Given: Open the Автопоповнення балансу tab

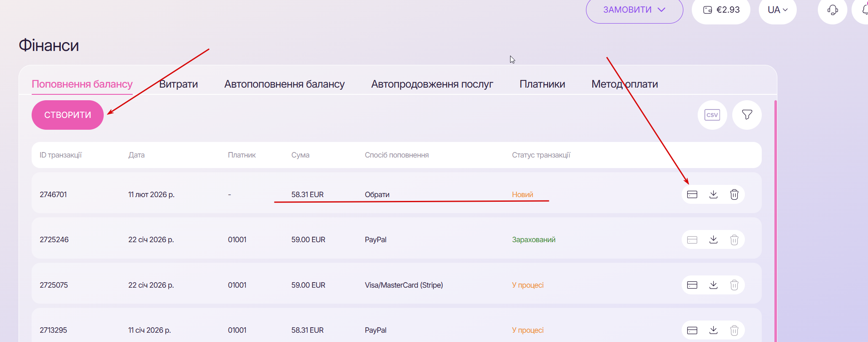Looking at the screenshot, I should (x=285, y=84).
